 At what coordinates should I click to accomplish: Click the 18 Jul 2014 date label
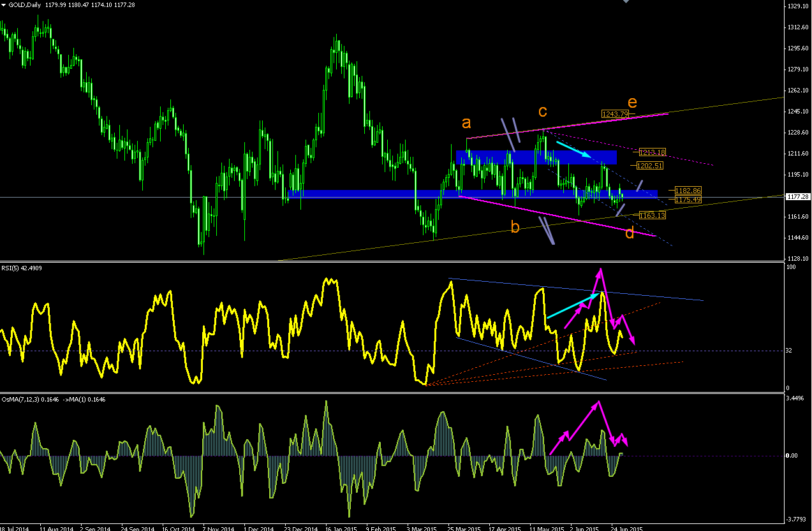coord(13,528)
